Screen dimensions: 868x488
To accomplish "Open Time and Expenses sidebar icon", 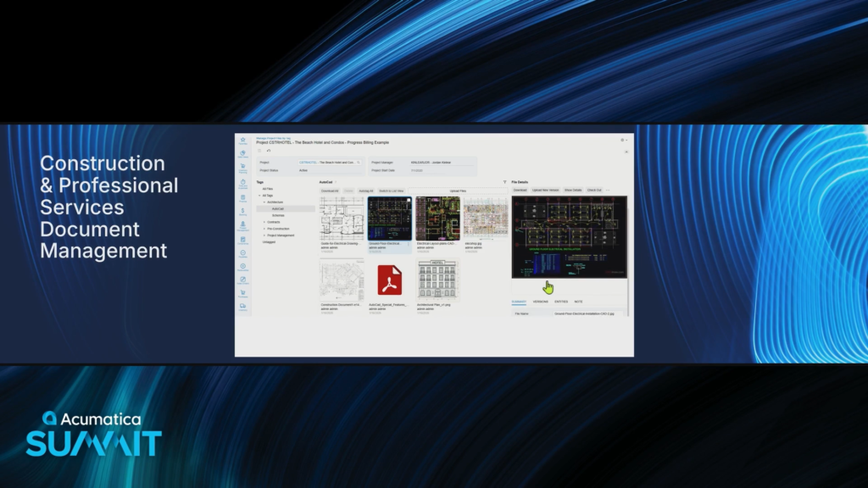I will (x=243, y=182).
